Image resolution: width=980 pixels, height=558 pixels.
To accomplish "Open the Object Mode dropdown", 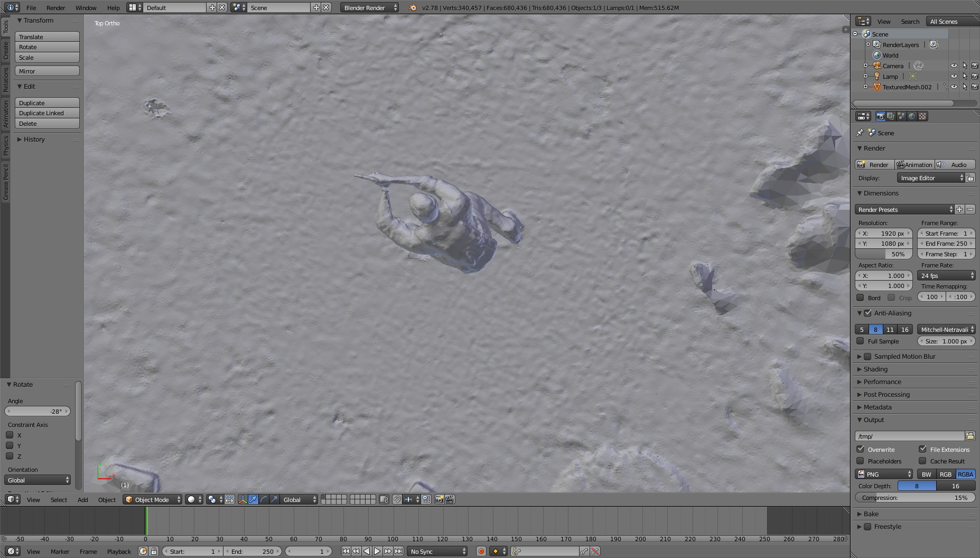I will click(x=152, y=499).
